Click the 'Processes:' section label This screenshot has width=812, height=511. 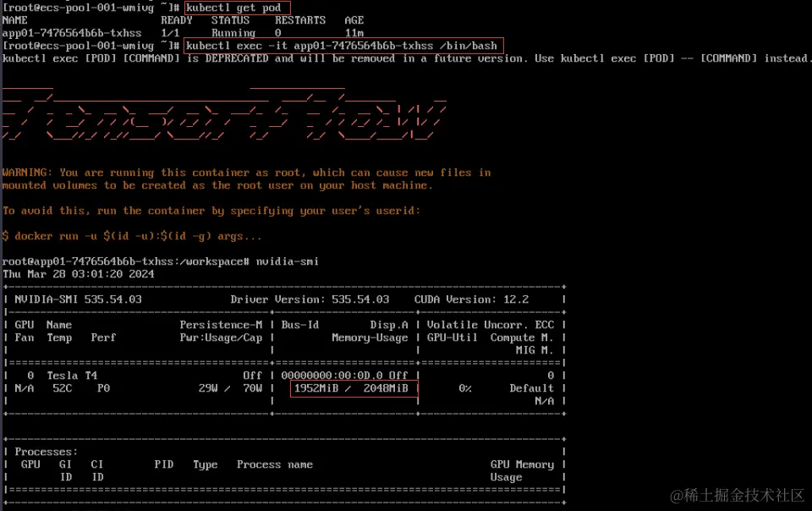click(46, 452)
